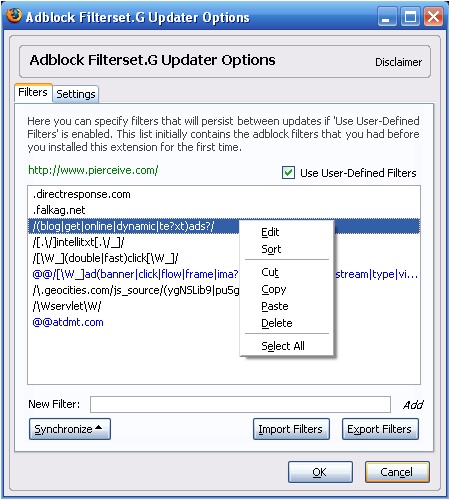
Task: Open the Synchronize dropdown button
Action: click(x=70, y=429)
